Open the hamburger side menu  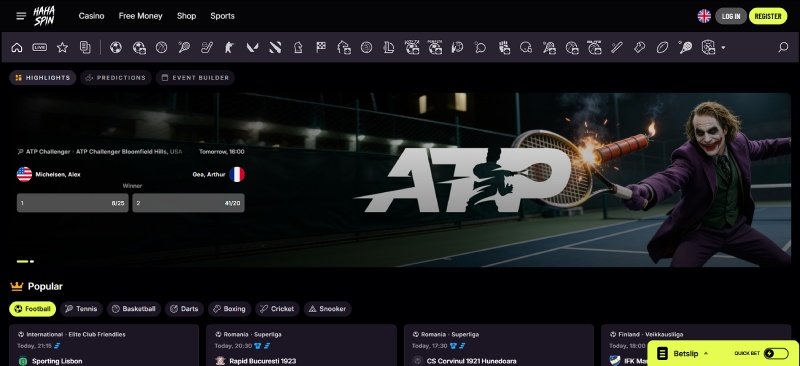(21, 16)
